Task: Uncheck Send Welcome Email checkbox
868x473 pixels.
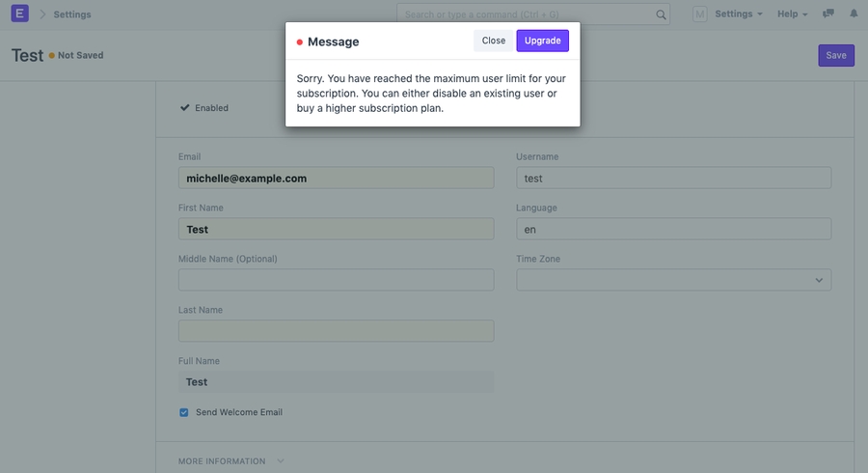Action: pyautogui.click(x=184, y=412)
